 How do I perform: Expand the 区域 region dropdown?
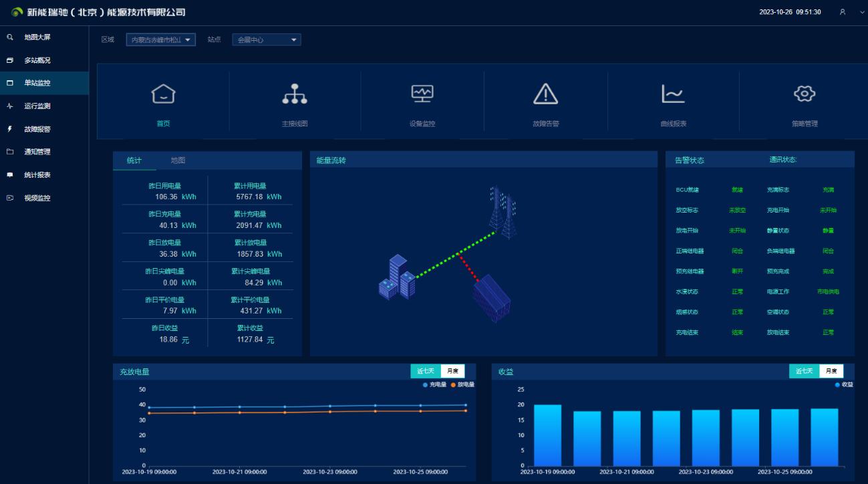pyautogui.click(x=160, y=40)
